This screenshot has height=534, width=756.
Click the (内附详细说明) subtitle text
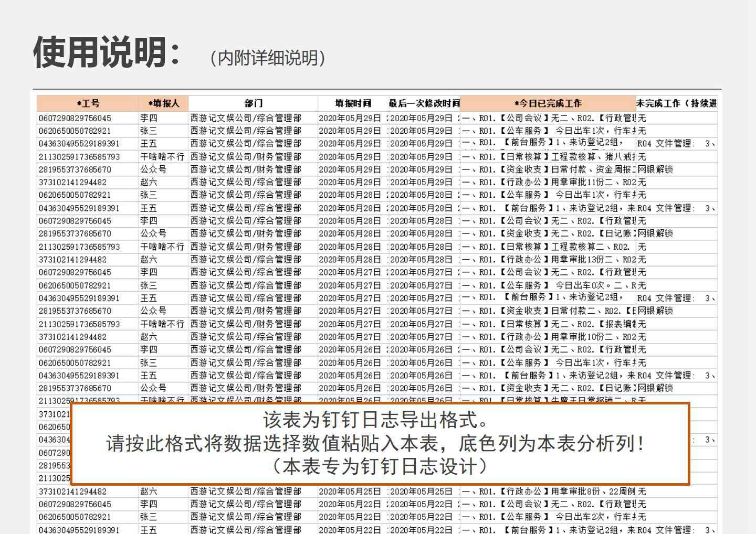tap(268, 58)
